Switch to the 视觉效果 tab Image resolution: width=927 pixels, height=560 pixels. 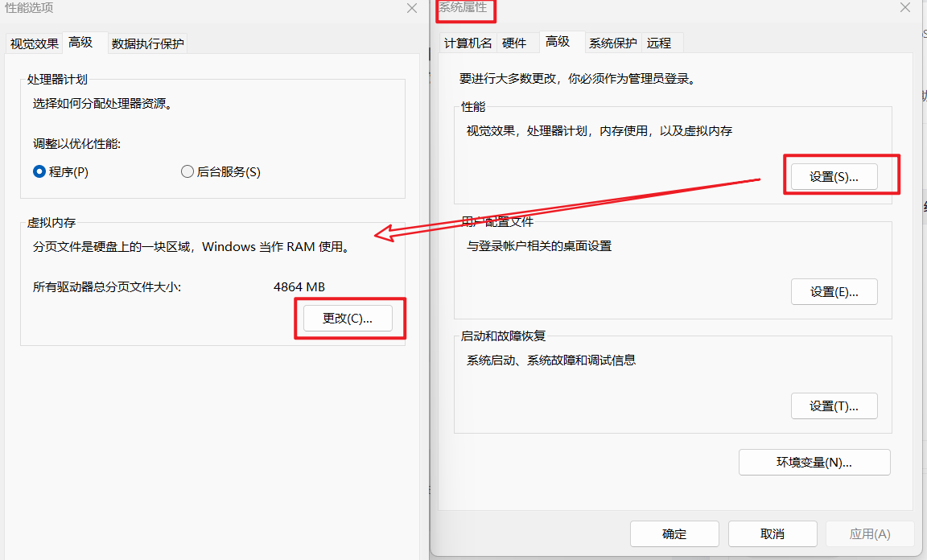[x=33, y=44]
